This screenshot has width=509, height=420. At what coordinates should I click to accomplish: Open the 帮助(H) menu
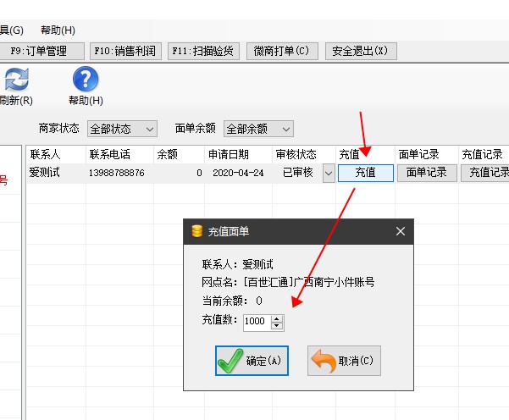click(58, 30)
